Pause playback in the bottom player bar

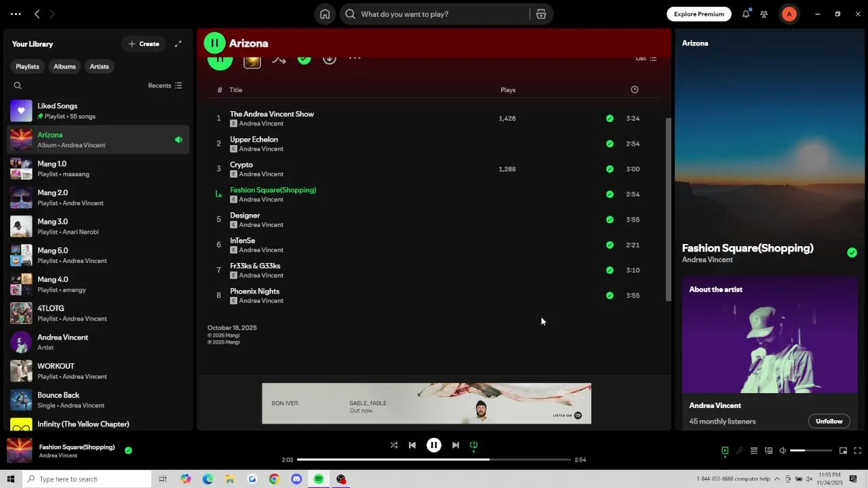[x=434, y=445]
